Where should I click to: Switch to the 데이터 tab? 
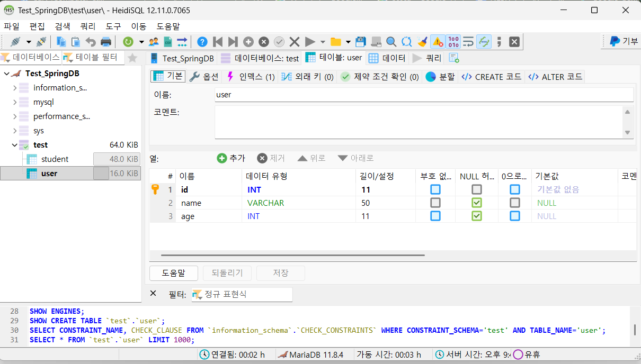(387, 58)
